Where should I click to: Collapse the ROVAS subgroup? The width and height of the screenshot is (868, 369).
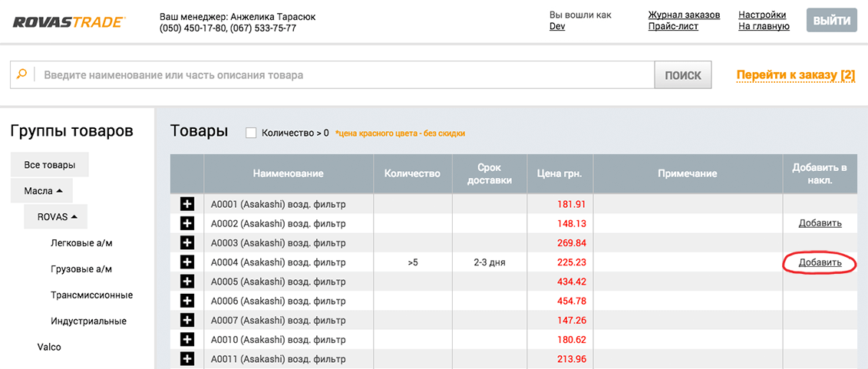(x=55, y=217)
